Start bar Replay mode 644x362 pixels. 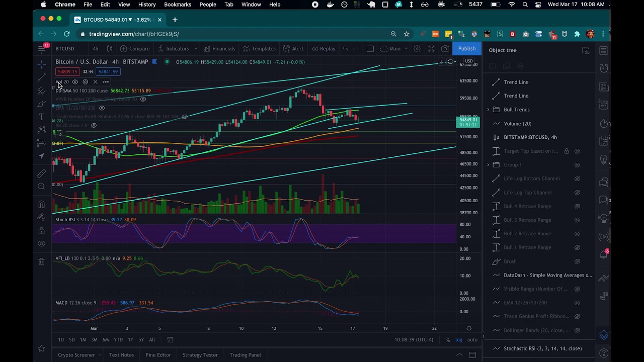[324, 49]
